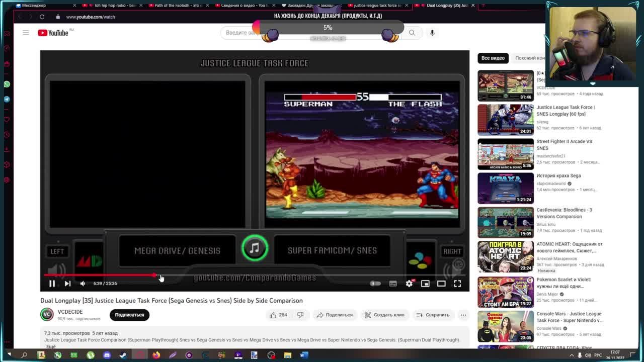The width and height of the screenshot is (644, 362).
Task: Click the youtube.com address bar
Action: coord(91,17)
